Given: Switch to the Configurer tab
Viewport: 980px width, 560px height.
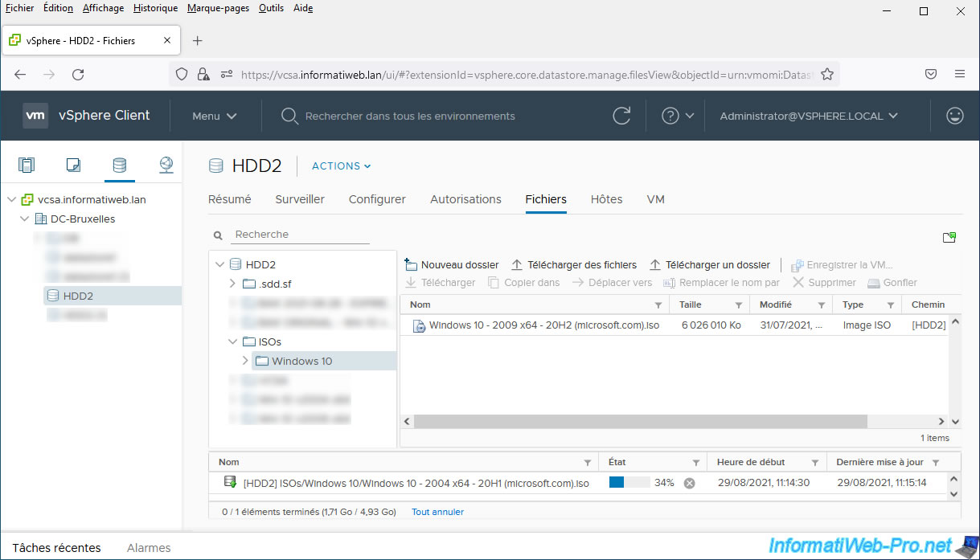Looking at the screenshot, I should 377,199.
